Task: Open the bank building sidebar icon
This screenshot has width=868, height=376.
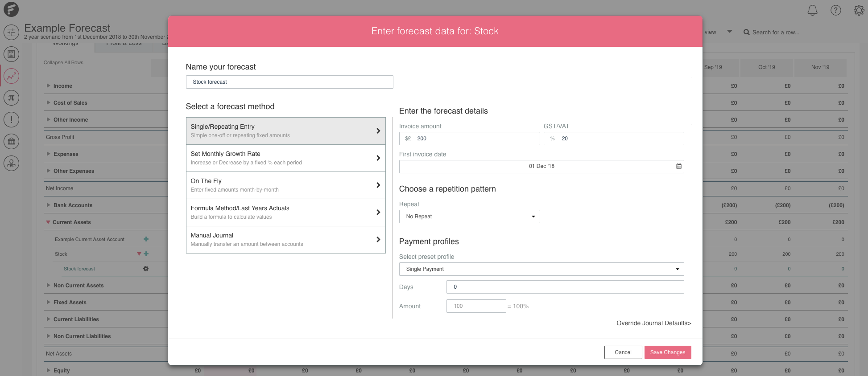Action: [11, 142]
